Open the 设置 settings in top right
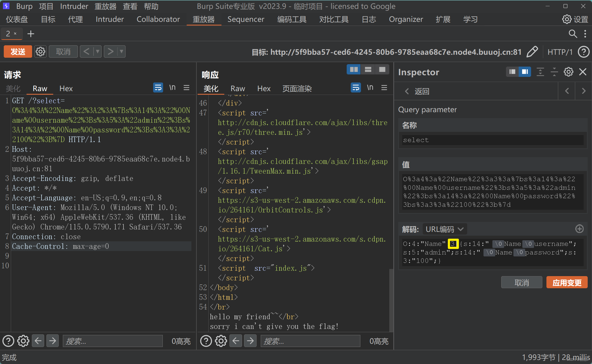 (575, 19)
